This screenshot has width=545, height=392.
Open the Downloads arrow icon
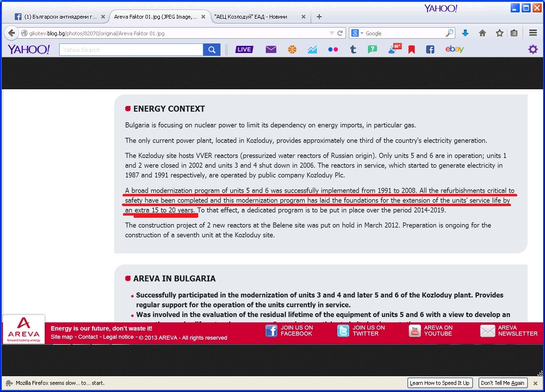coord(465,33)
